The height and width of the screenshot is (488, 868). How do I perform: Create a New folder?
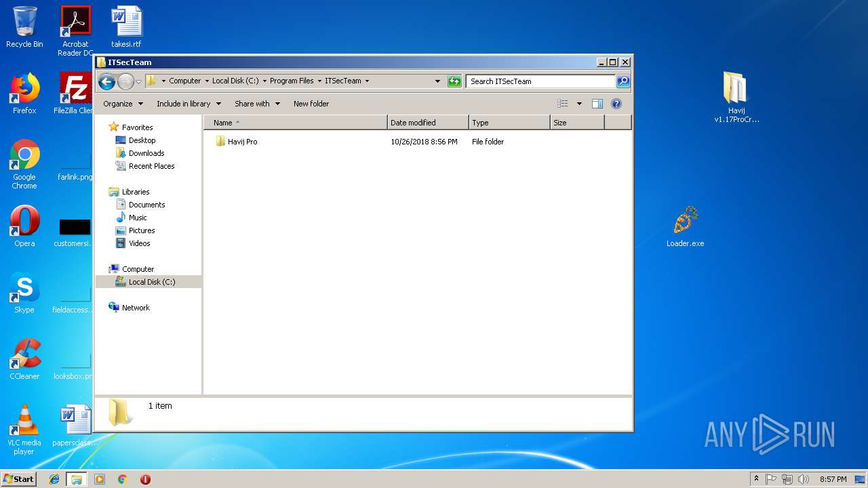coord(311,104)
